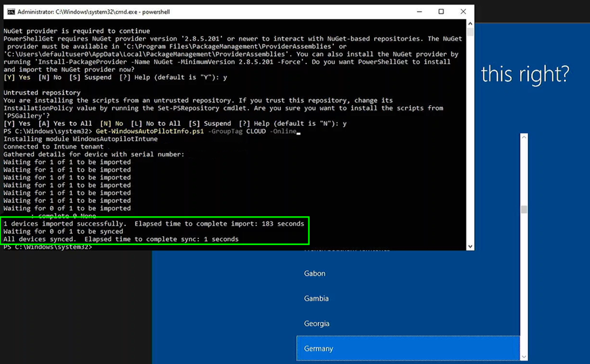Close the Administrator cmd.exe window

coord(463,12)
